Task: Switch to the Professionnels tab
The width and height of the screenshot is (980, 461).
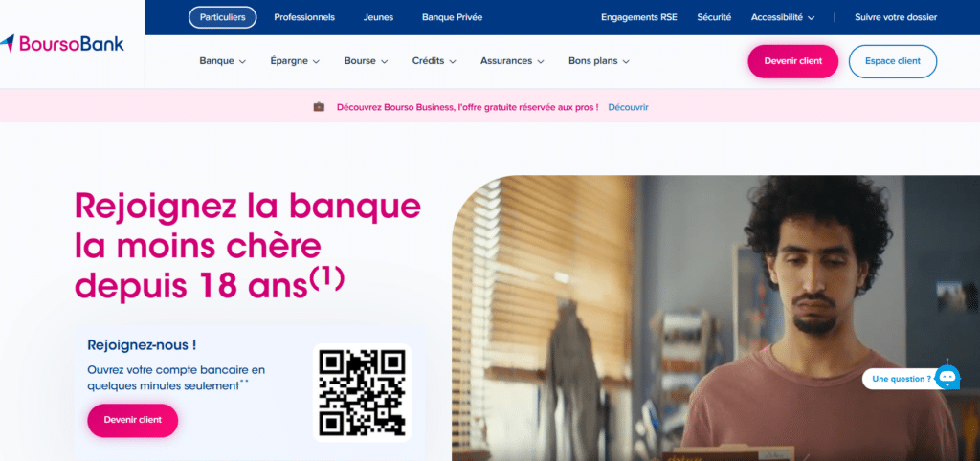Action: [304, 17]
